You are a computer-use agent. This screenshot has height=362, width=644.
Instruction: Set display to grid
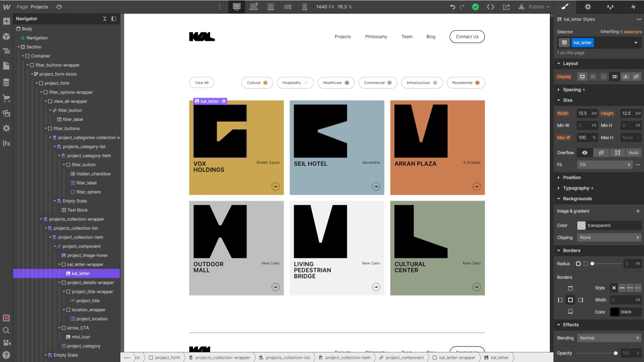(604, 77)
